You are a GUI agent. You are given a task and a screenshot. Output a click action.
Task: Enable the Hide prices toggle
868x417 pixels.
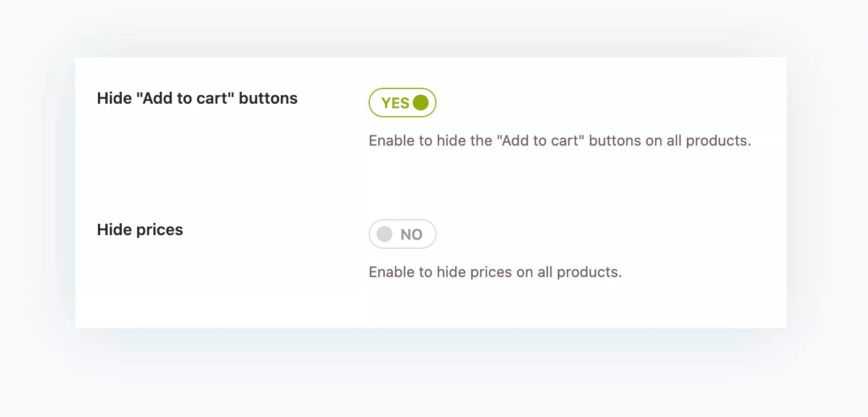402,234
